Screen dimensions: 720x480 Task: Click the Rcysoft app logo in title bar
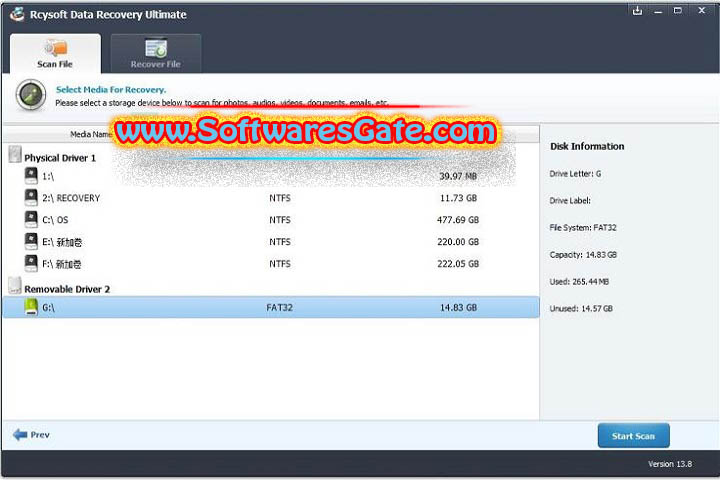pos(17,14)
